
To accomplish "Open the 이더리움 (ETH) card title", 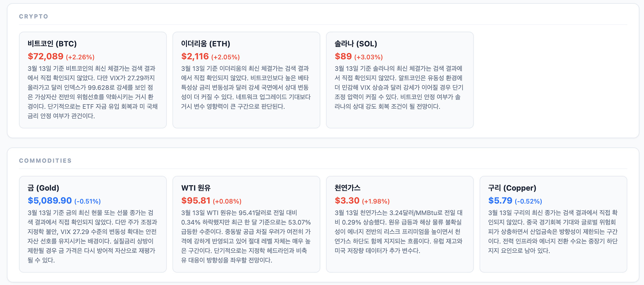I will (205, 44).
